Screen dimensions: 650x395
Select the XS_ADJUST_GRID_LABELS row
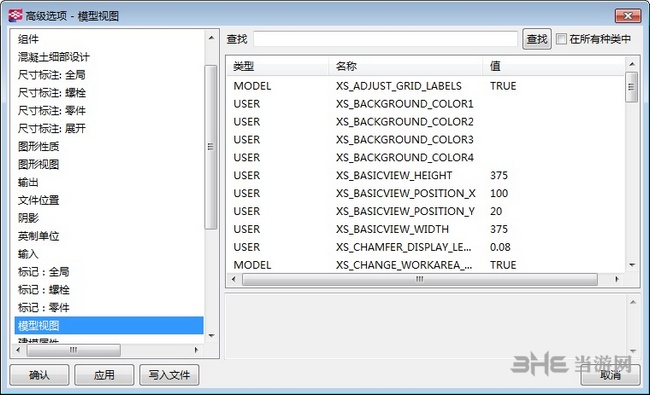[x=426, y=86]
